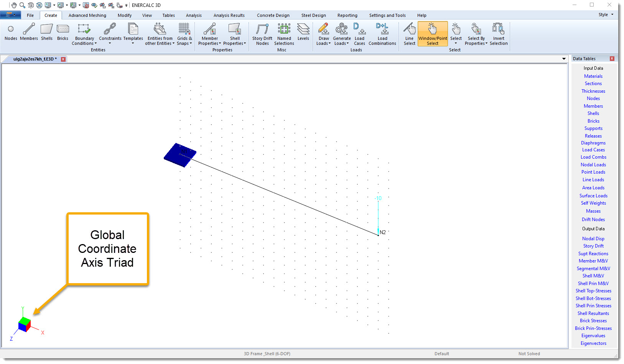Select the Nodes creation tool
Screen dimensions: 624x364
tap(11, 32)
